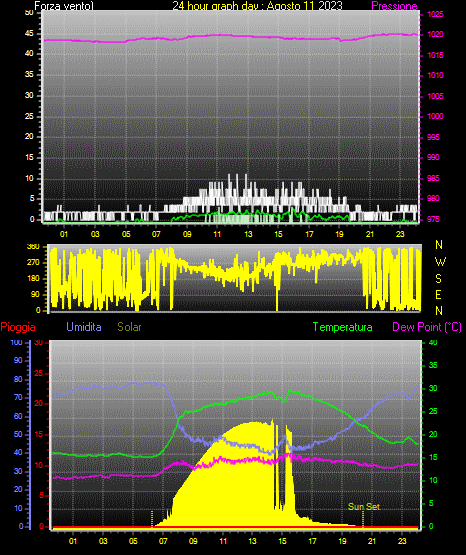Screen dimensions: 466x555
Task: Click hour 15 on the bottom graph time axis
Action: (282, 541)
